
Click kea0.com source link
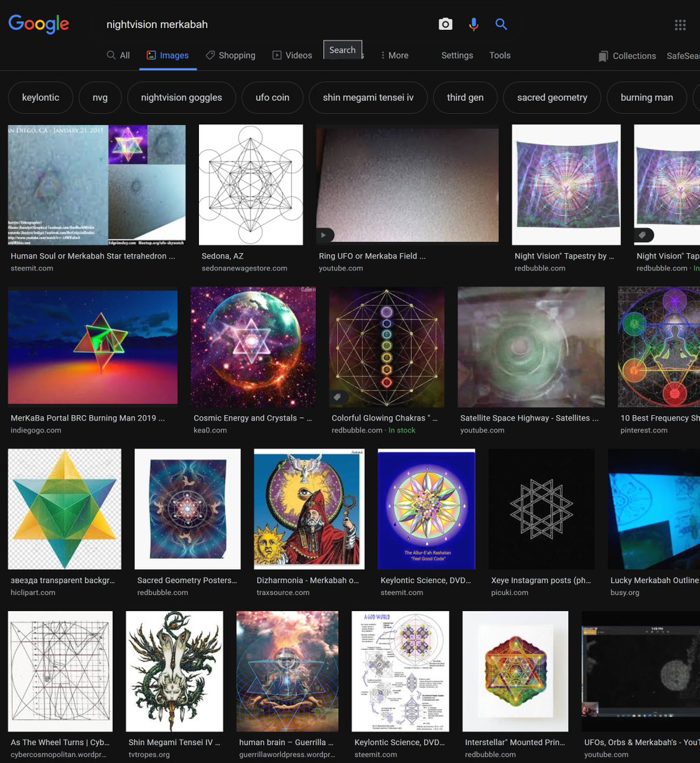(210, 430)
